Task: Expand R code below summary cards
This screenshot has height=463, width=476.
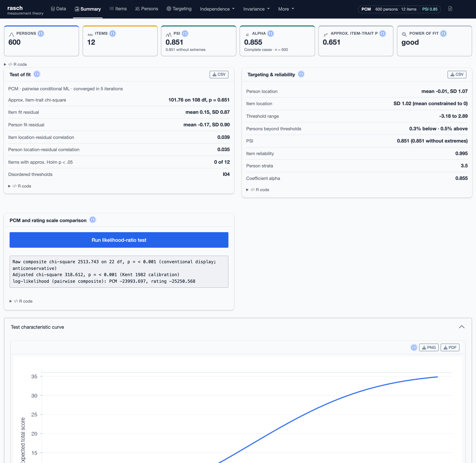Action: pyautogui.click(x=16, y=64)
